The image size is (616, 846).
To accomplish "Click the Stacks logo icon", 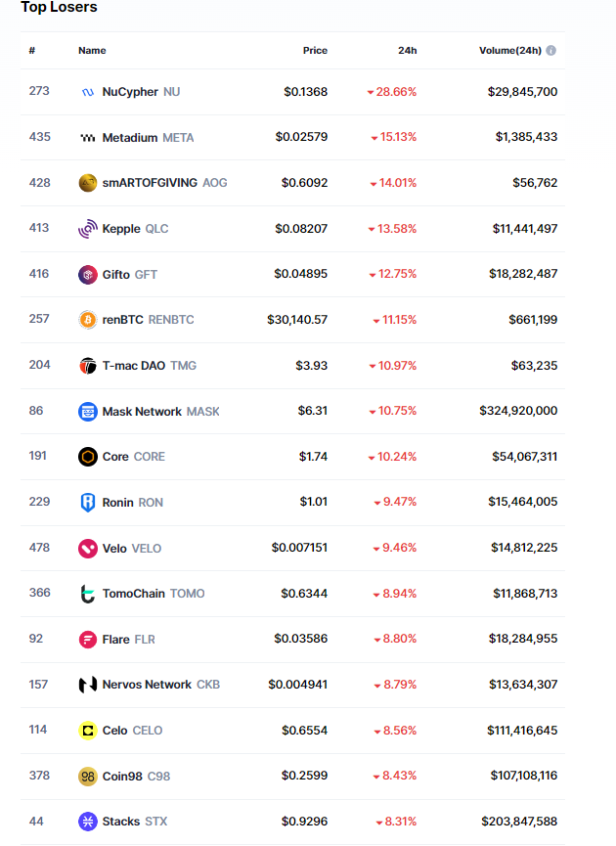I will coord(88,822).
